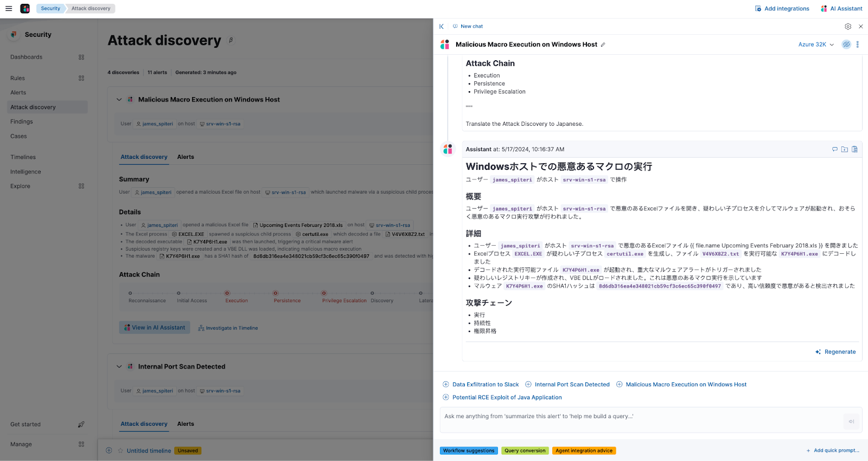868x461 pixels.
Task: Add assistant reply as note to timeline
Action: coord(835,149)
